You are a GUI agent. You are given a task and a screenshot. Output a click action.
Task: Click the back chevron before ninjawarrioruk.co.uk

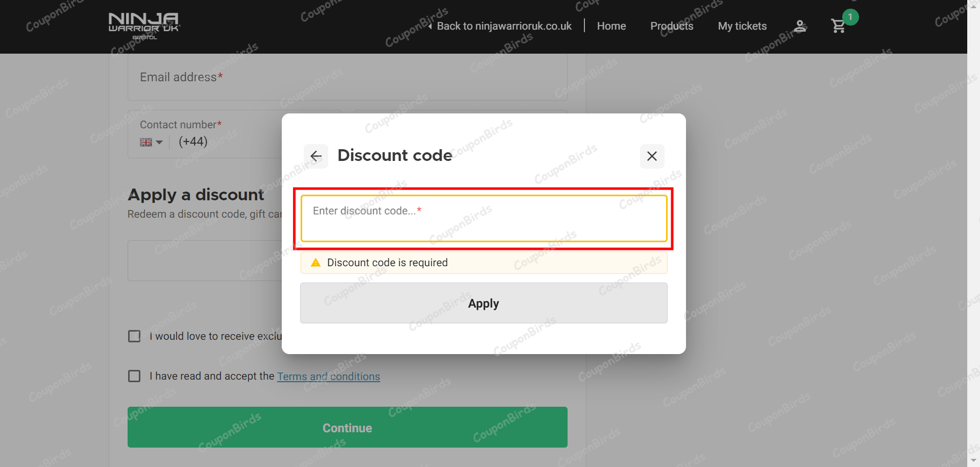[430, 26]
